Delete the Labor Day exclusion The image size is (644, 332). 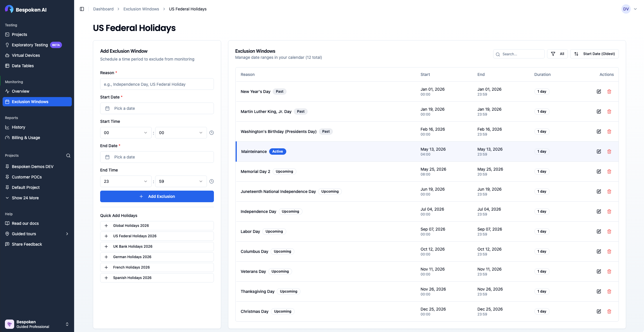609,231
